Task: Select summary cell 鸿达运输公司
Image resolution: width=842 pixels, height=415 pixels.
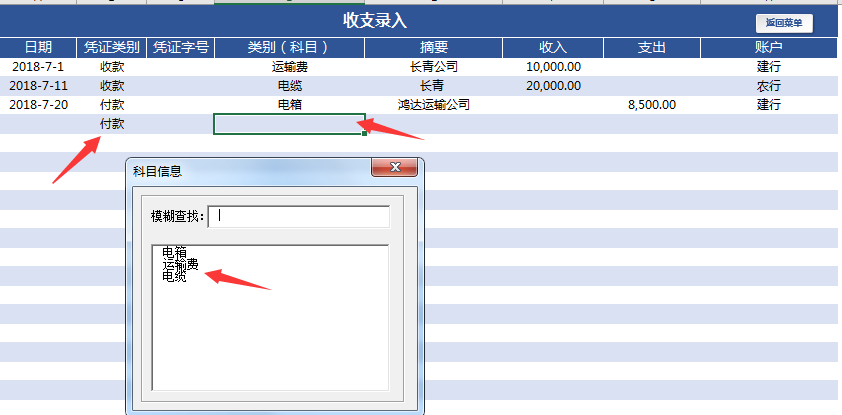Action: pyautogui.click(x=434, y=105)
